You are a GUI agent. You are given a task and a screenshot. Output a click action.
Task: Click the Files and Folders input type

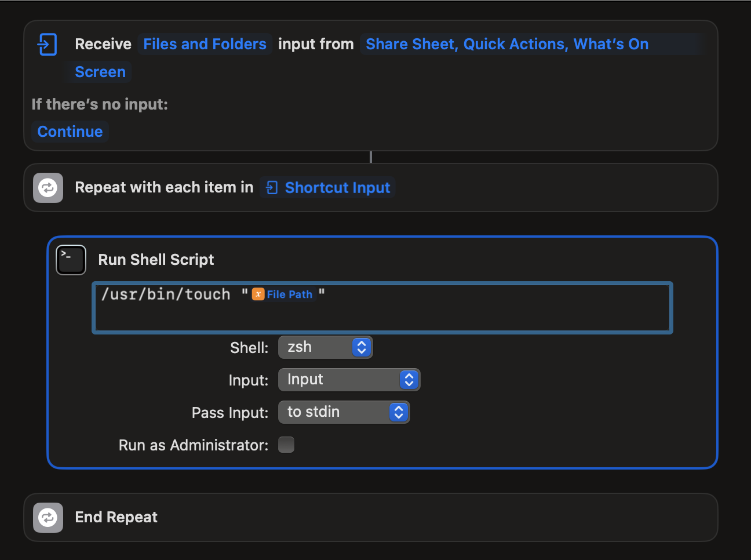pyautogui.click(x=205, y=44)
